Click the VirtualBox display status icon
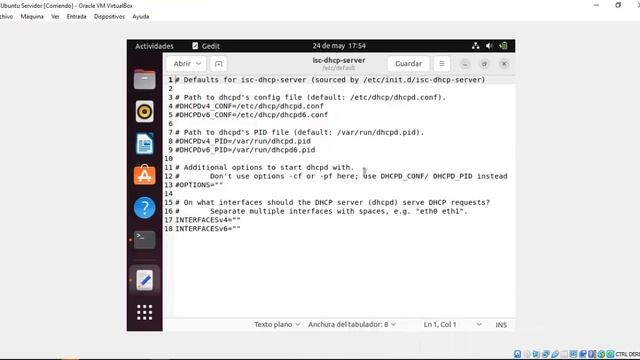The width and height of the screenshot is (640, 360). 573,354
